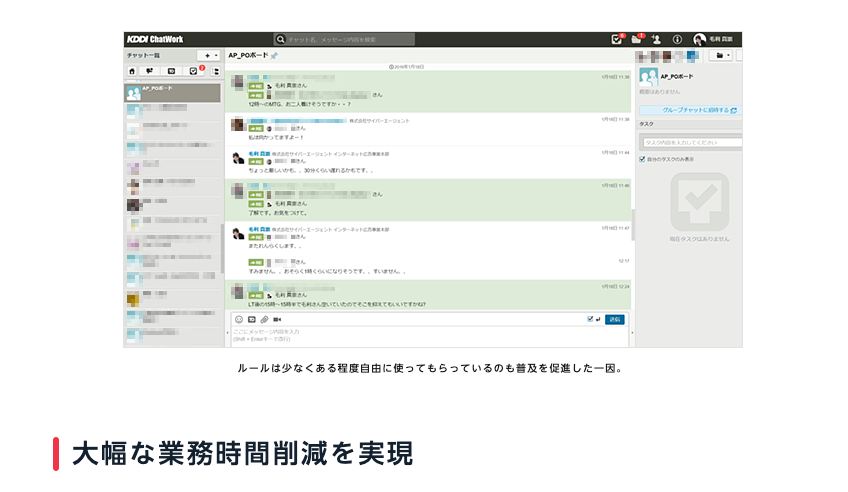Click sender name 毛利 in the 11:44 message
848x492 pixels.
[259, 154]
